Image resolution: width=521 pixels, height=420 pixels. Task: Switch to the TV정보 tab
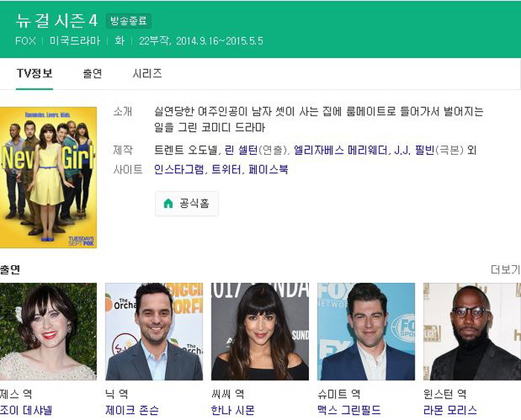coord(34,74)
